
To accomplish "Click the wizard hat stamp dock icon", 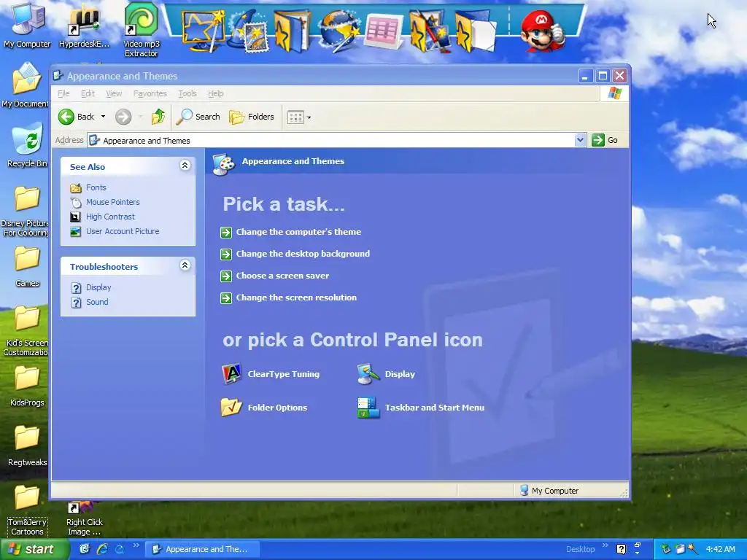I will [x=248, y=31].
